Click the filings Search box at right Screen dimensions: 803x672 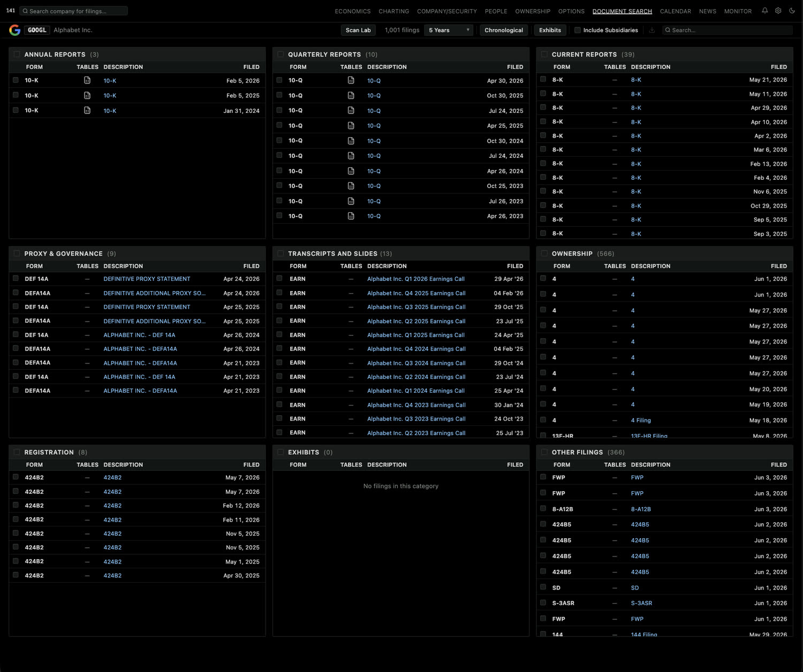728,30
